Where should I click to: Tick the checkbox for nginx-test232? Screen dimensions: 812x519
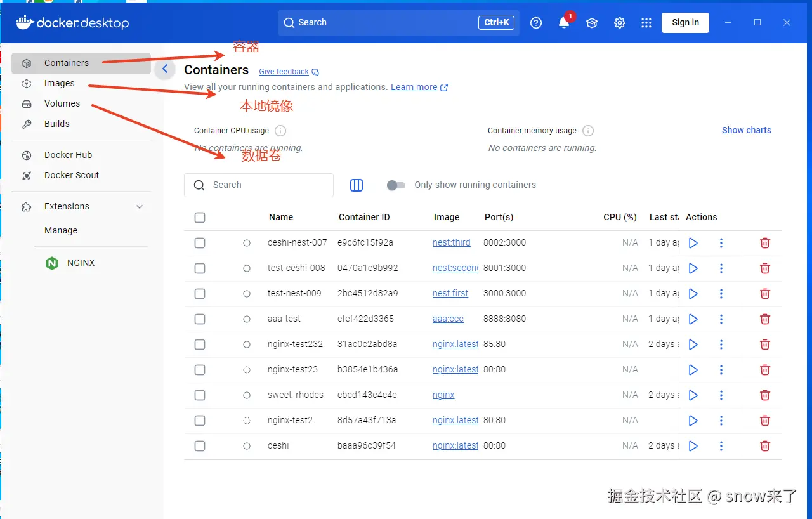(x=200, y=345)
